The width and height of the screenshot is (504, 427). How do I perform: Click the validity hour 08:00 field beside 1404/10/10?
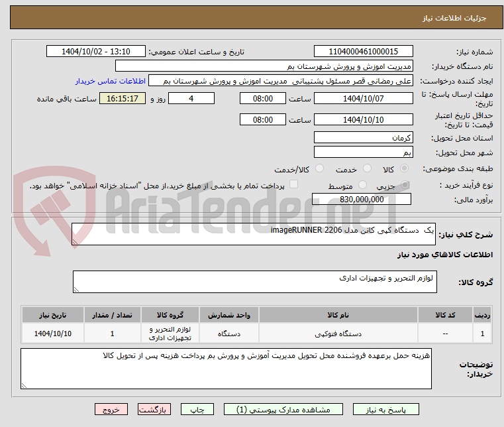point(263,119)
